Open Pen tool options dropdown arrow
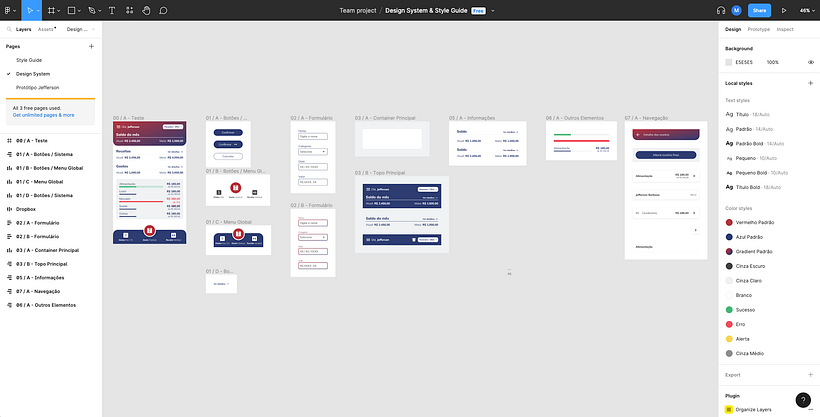820x417 pixels. click(x=99, y=11)
